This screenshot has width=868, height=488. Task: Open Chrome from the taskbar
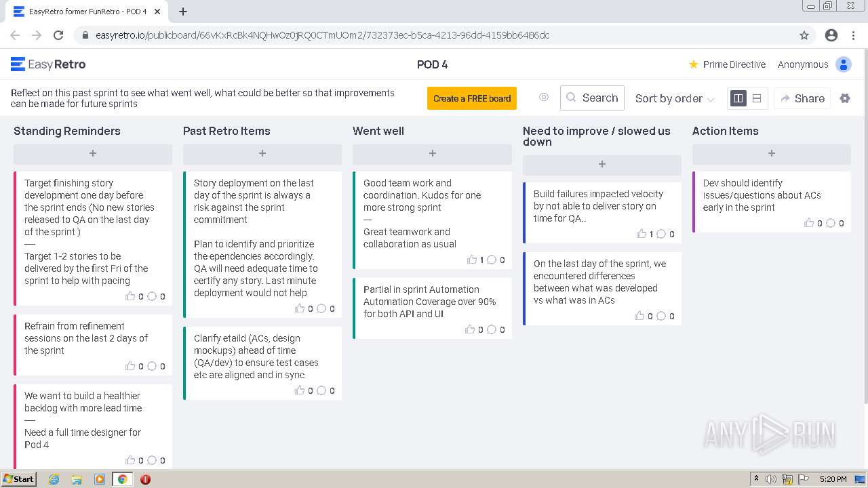(122, 479)
